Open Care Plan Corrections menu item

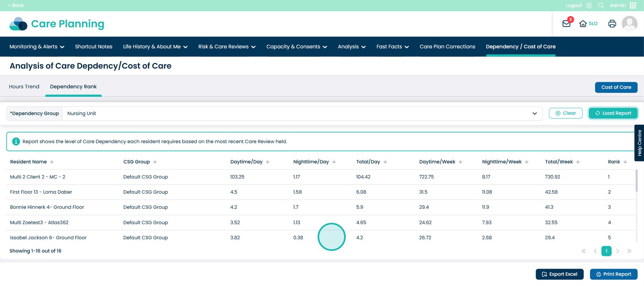point(447,47)
